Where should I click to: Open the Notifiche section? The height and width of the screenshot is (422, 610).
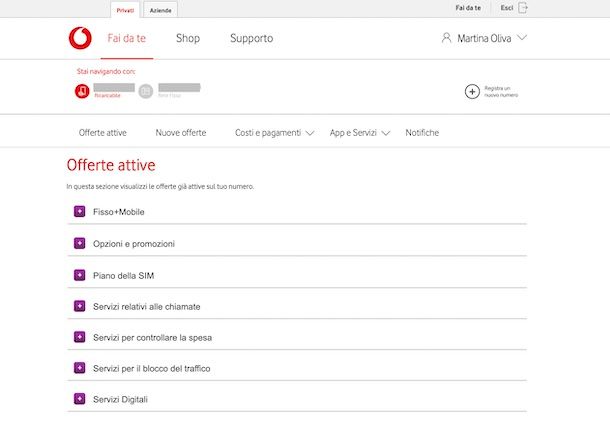(x=422, y=133)
